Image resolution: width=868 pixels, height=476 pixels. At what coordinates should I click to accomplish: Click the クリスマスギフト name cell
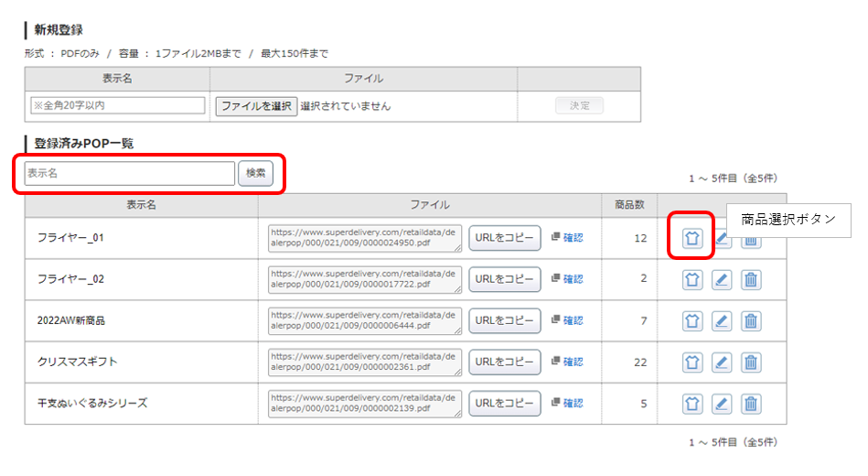coord(141,362)
